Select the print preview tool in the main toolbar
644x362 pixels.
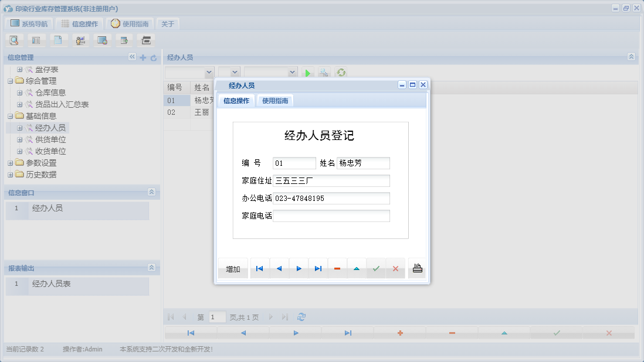(14, 40)
